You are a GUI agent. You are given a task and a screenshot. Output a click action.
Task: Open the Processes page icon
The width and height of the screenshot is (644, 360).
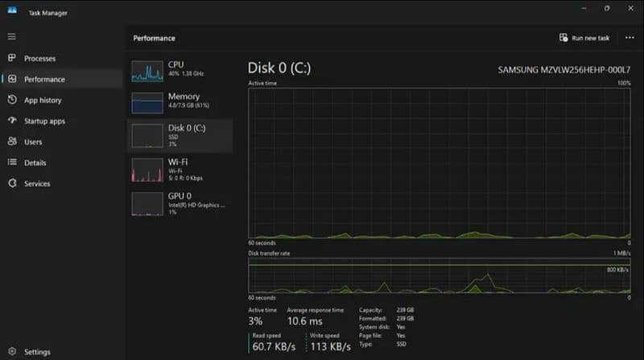12,58
